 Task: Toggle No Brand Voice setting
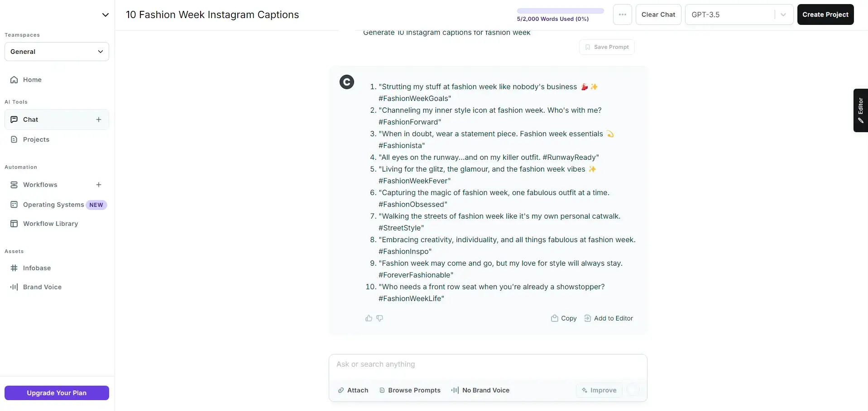point(480,390)
